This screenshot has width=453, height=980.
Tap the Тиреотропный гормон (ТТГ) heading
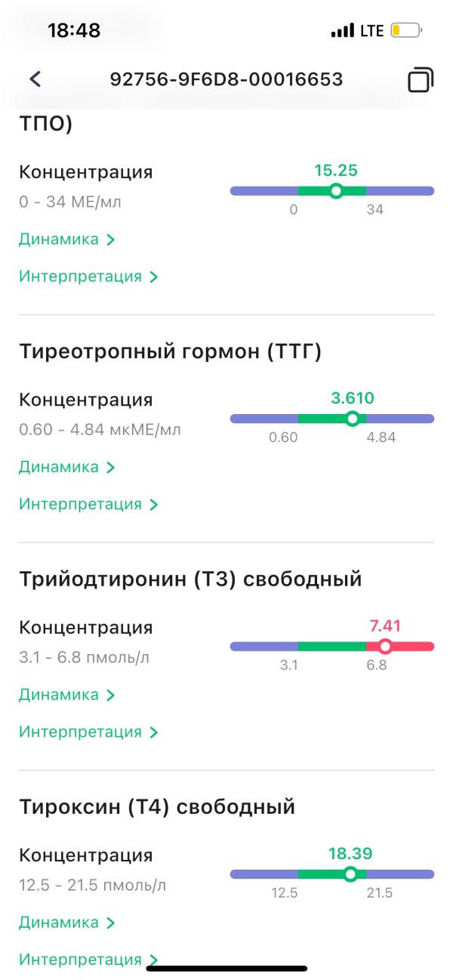pyautogui.click(x=170, y=352)
